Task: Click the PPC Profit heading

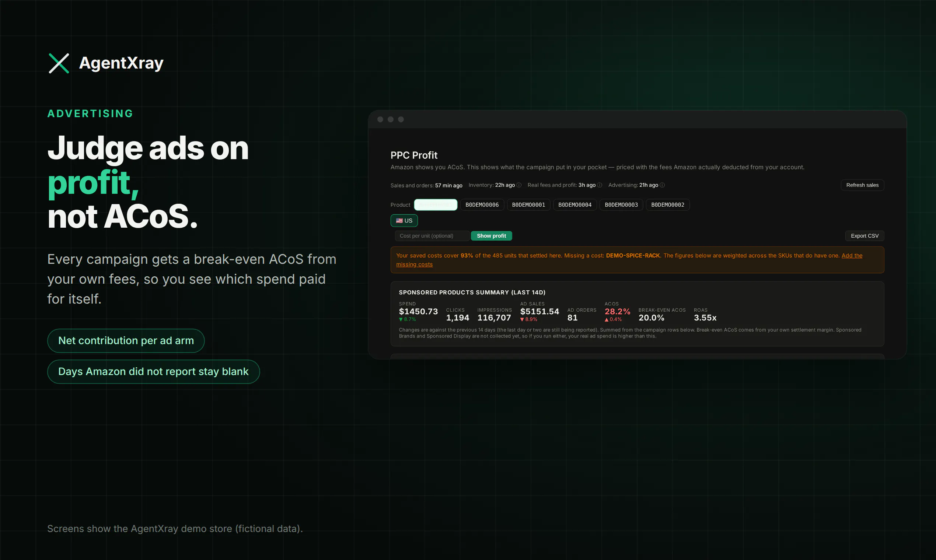Action: tap(414, 155)
